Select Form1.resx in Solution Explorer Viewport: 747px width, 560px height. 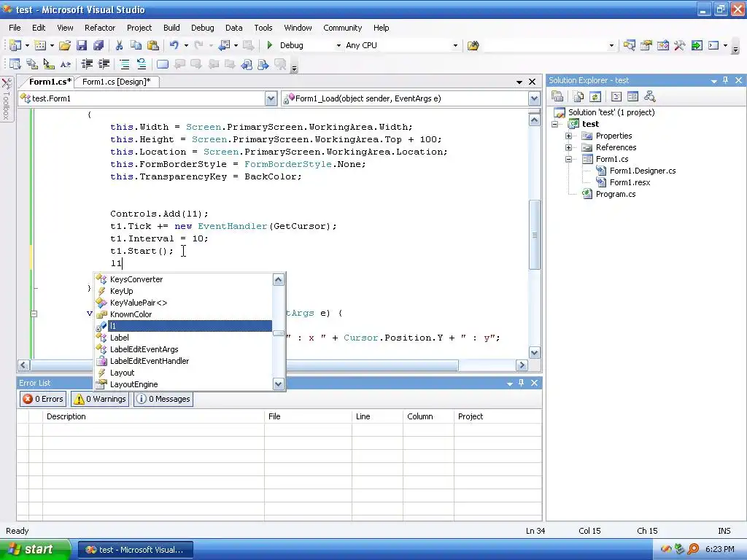630,182
